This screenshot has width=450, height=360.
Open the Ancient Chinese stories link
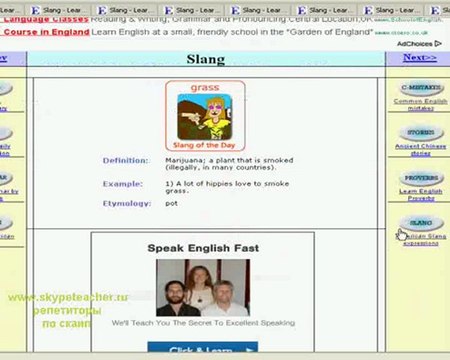pos(421,150)
